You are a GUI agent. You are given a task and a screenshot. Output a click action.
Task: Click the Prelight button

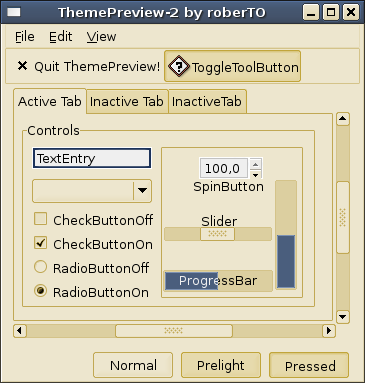(221, 365)
